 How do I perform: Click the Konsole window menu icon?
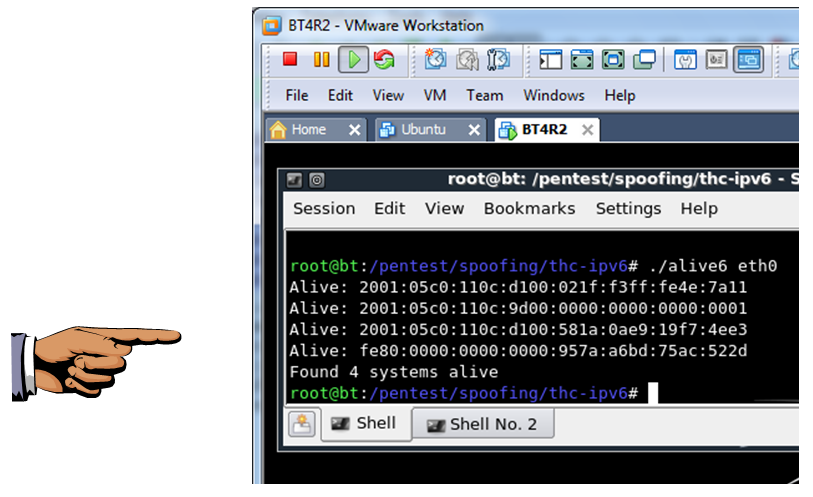[x=295, y=180]
